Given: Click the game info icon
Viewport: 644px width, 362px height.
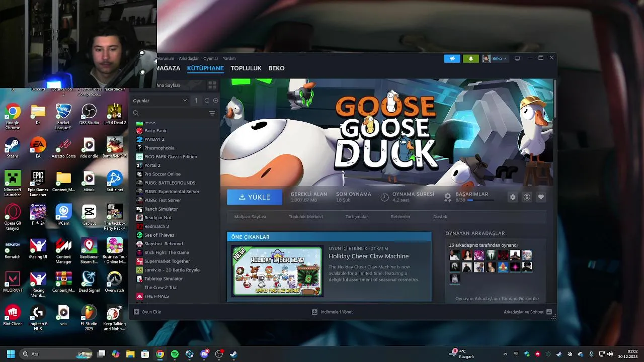Looking at the screenshot, I should [x=527, y=197].
